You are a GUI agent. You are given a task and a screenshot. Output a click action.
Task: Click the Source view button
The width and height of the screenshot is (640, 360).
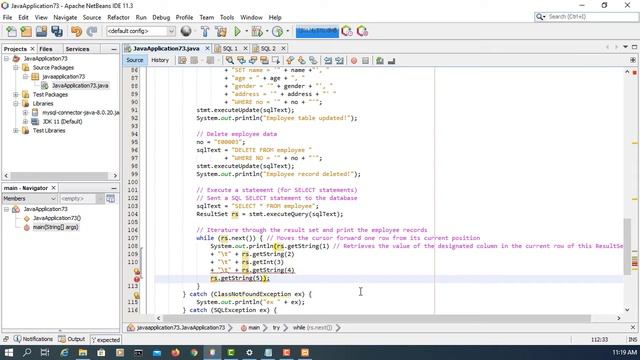click(x=134, y=60)
